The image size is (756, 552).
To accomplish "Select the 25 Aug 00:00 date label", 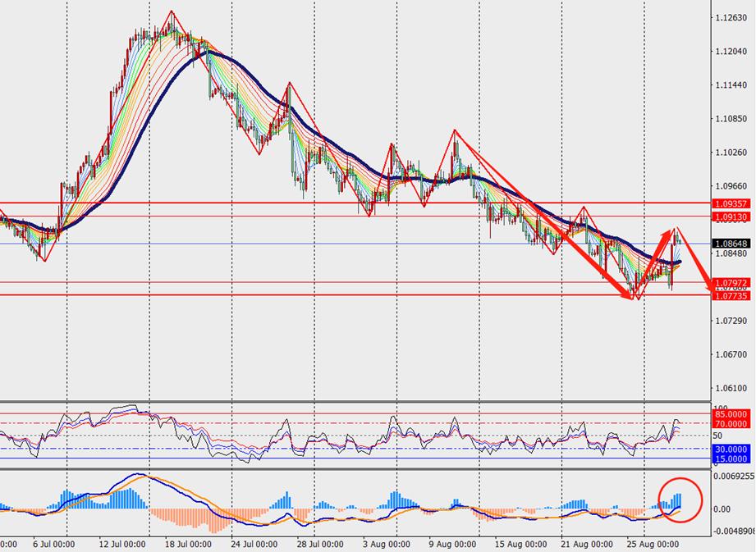I will 653,543.
